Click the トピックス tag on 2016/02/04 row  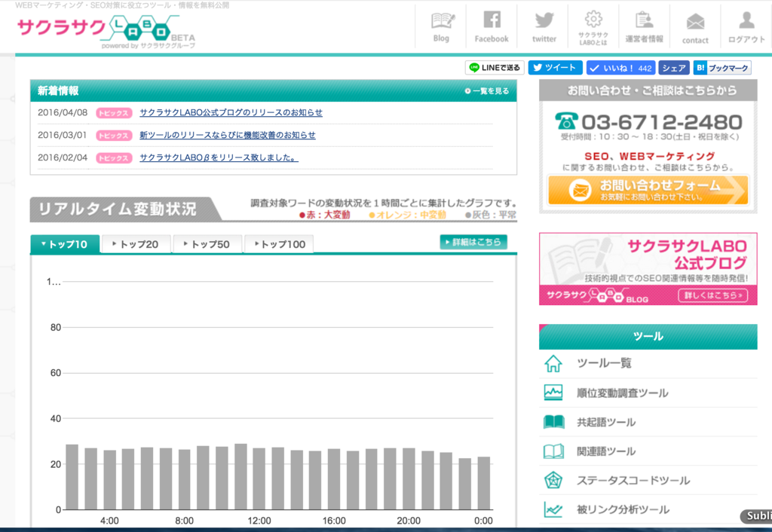point(114,158)
